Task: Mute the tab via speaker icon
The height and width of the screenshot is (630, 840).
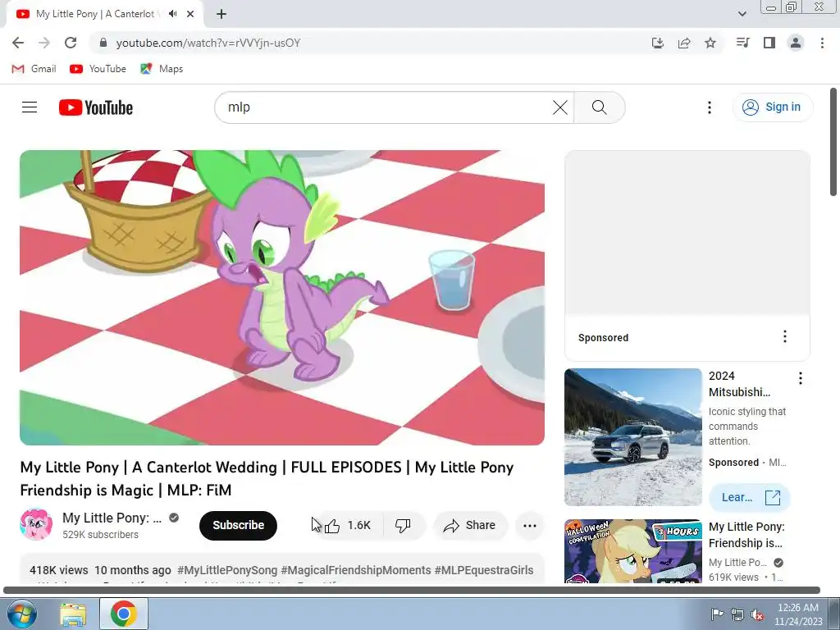Action: [172, 14]
